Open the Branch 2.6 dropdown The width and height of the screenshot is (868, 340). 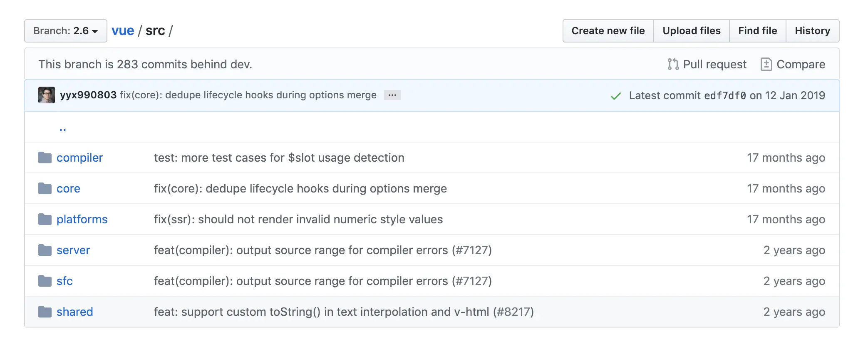click(66, 31)
